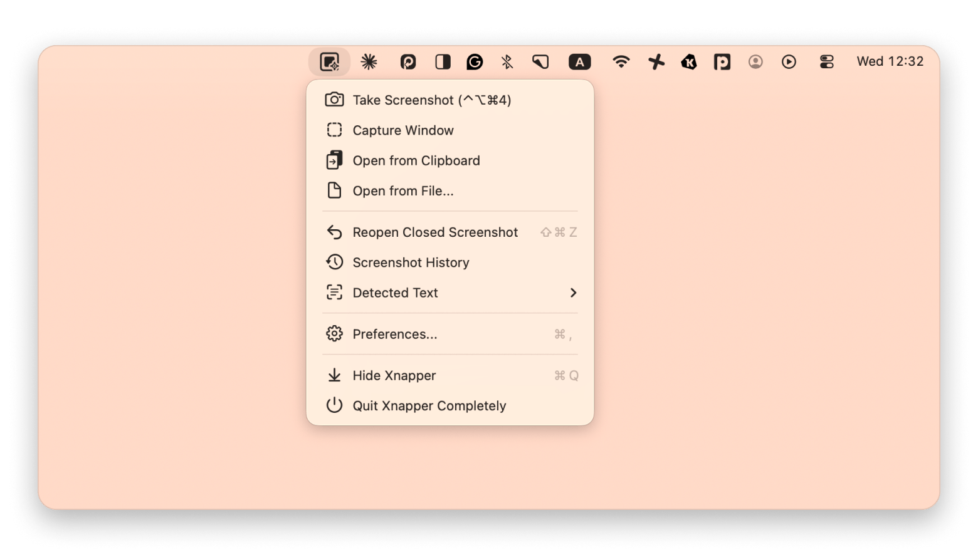Click the Xnapper menu bar icon

click(x=329, y=61)
